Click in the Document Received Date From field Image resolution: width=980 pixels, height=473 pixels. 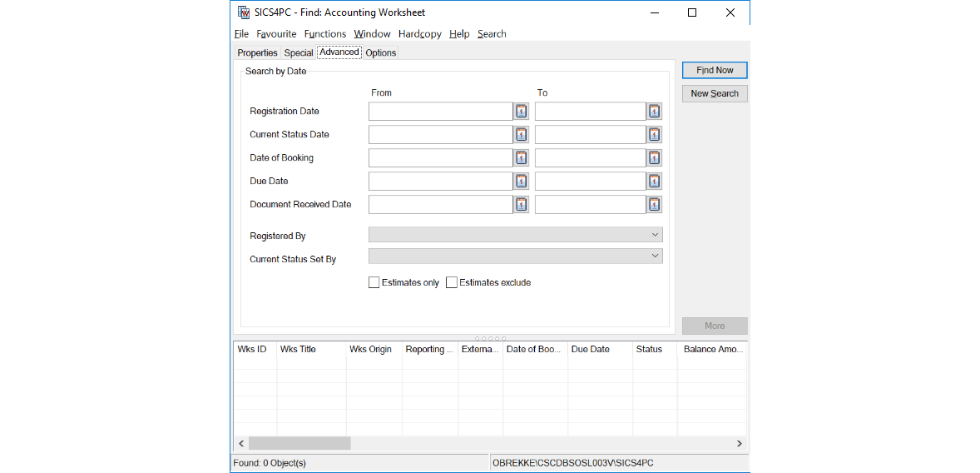click(441, 205)
